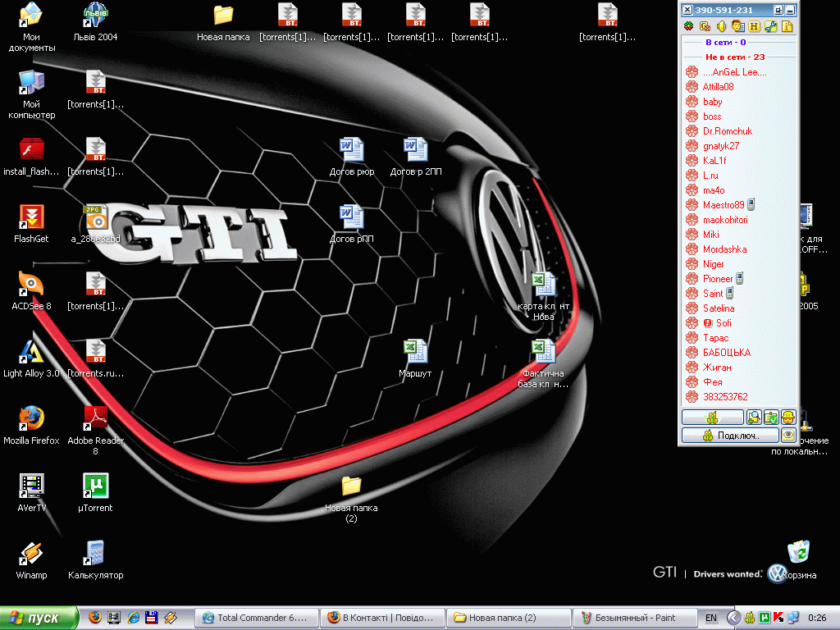Open message history via the H icon
The width and height of the screenshot is (840, 630).
point(755,26)
